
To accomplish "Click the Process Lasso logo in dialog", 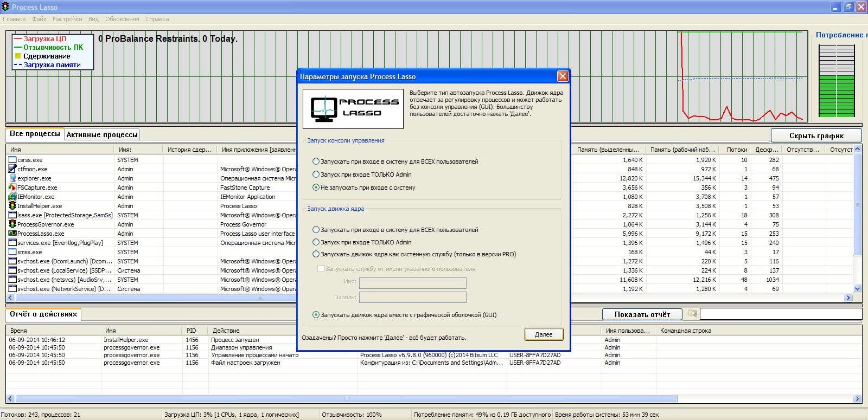I will pyautogui.click(x=353, y=108).
